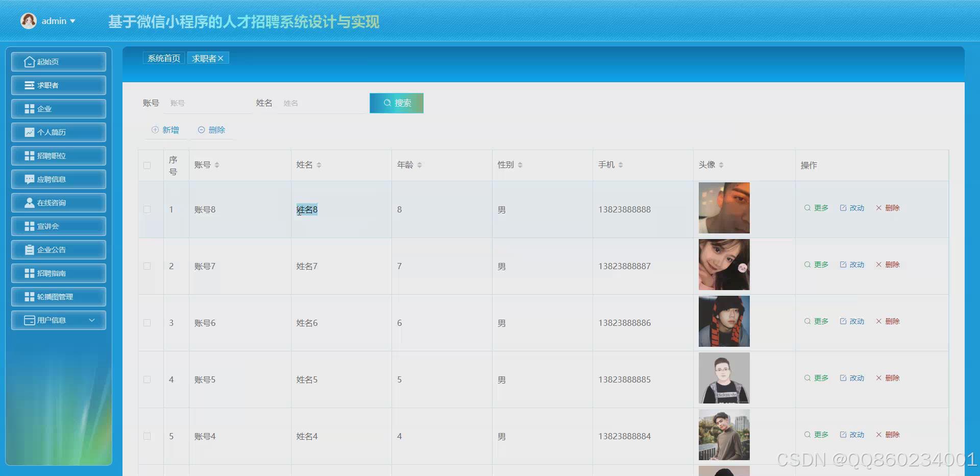Click 删除 delete for row 账号5
Screen dimensions: 980x476
[888, 378]
